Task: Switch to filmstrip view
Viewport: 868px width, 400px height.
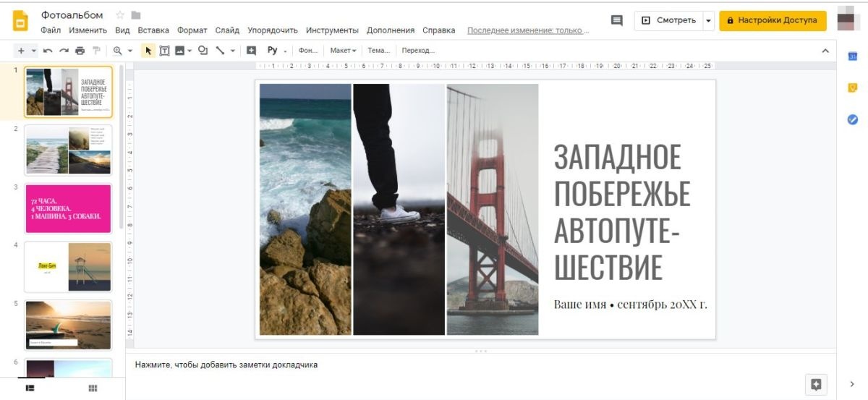Action: click(30, 388)
